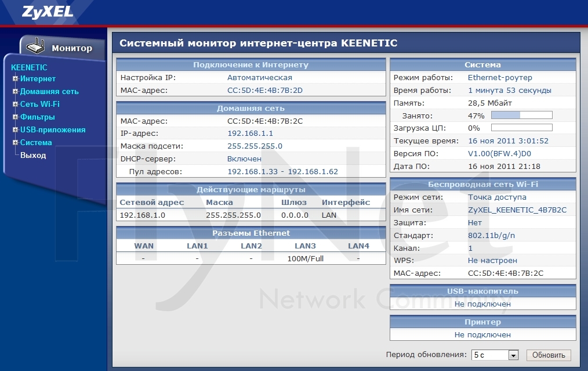Click the CPU load 0% progress bar
This screenshot has height=371, width=588.
click(x=522, y=128)
